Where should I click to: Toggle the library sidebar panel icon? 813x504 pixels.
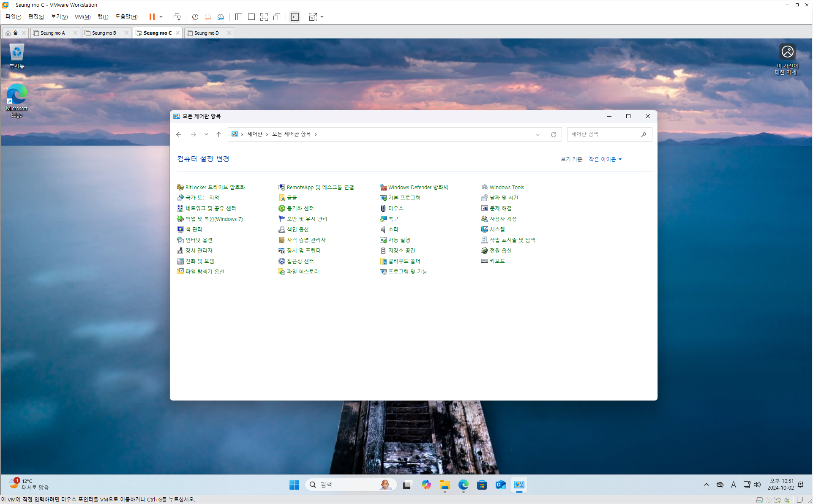pyautogui.click(x=239, y=17)
